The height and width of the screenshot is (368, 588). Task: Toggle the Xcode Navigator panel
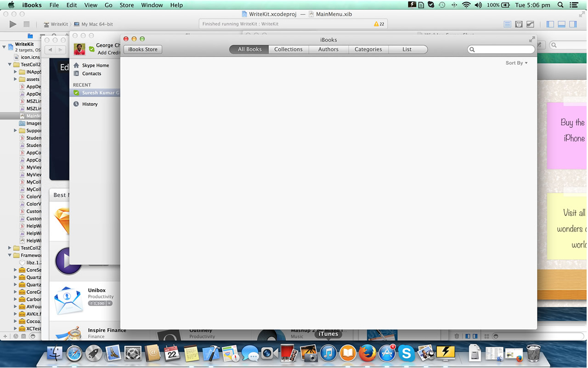[550, 24]
